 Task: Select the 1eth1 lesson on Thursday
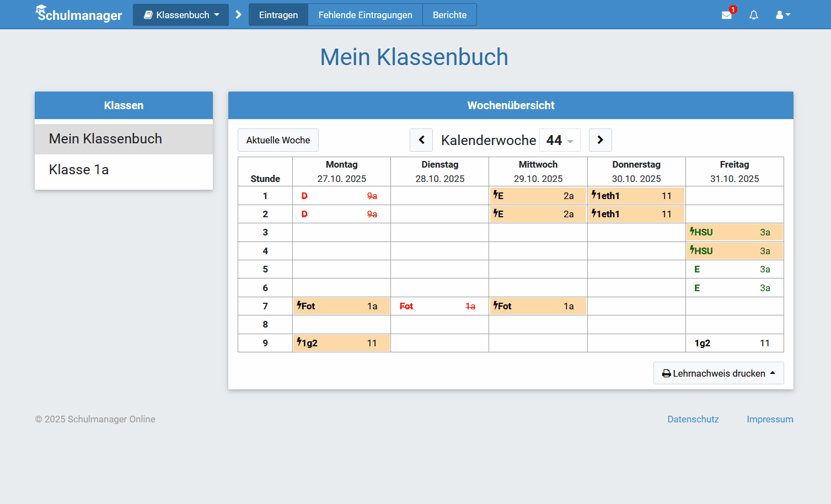click(636, 195)
